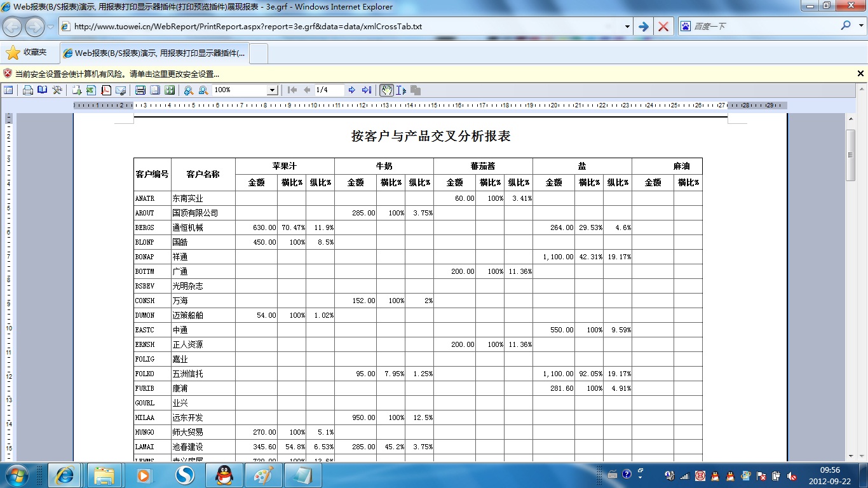868x488 pixels.
Task: Open the recent pages dropdown arrow
Action: [51, 27]
